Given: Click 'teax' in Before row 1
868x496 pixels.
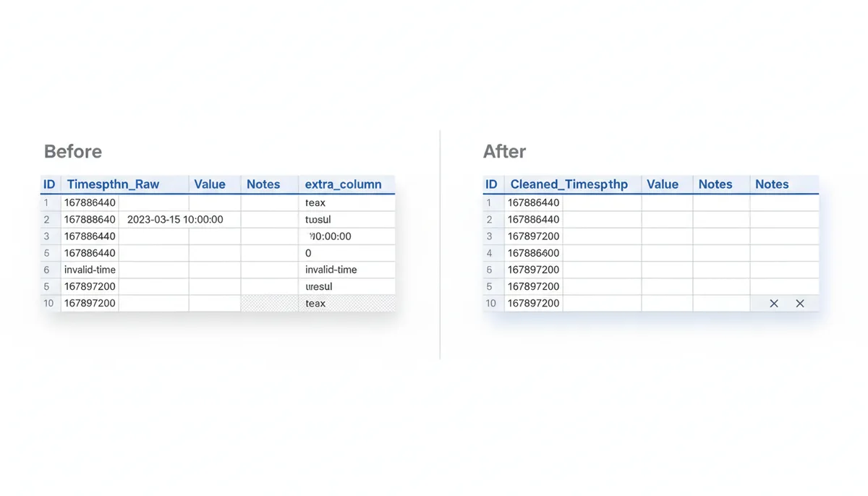Looking at the screenshot, I should (315, 203).
